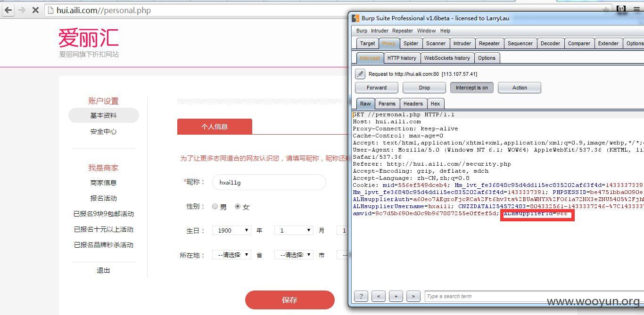Click the Drop button

tap(424, 88)
